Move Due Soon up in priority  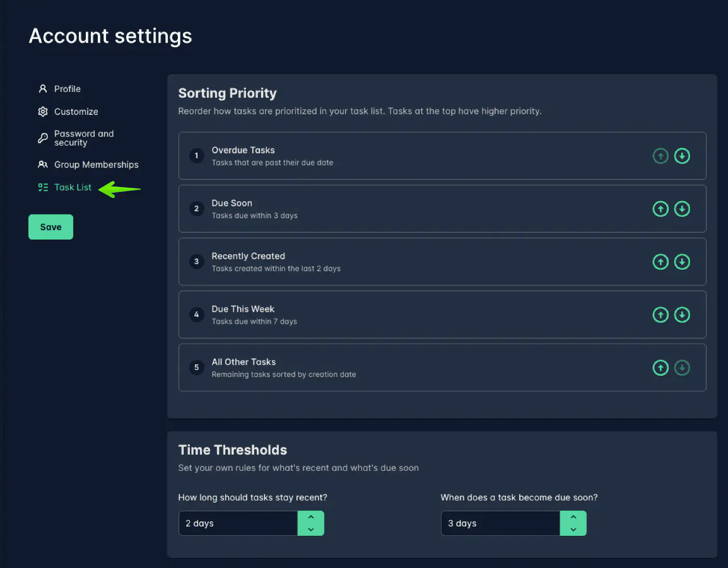pyautogui.click(x=660, y=209)
